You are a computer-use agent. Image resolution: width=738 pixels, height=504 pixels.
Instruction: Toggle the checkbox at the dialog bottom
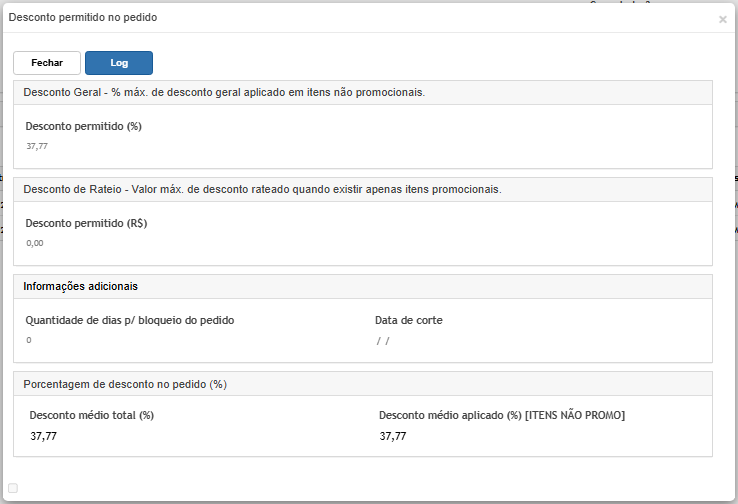point(13,488)
